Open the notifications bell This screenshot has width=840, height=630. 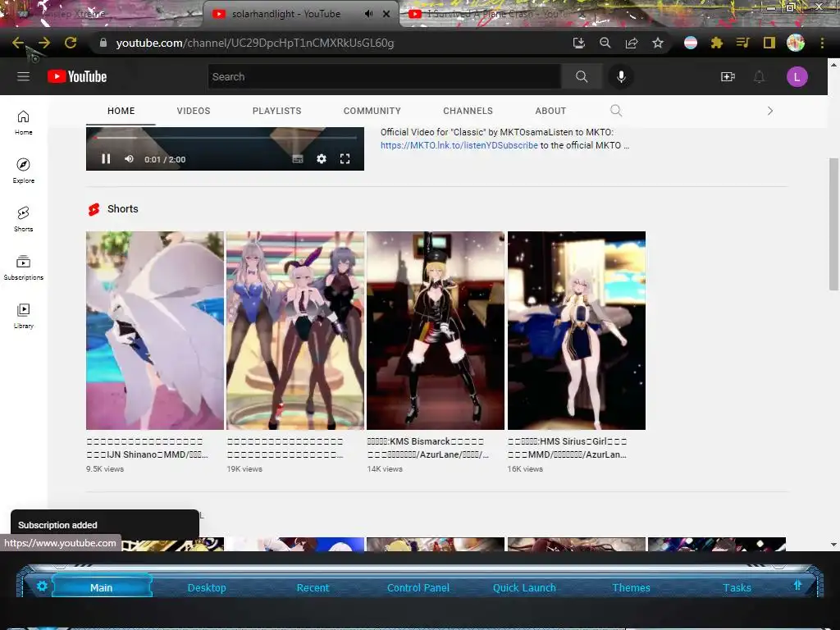click(759, 76)
